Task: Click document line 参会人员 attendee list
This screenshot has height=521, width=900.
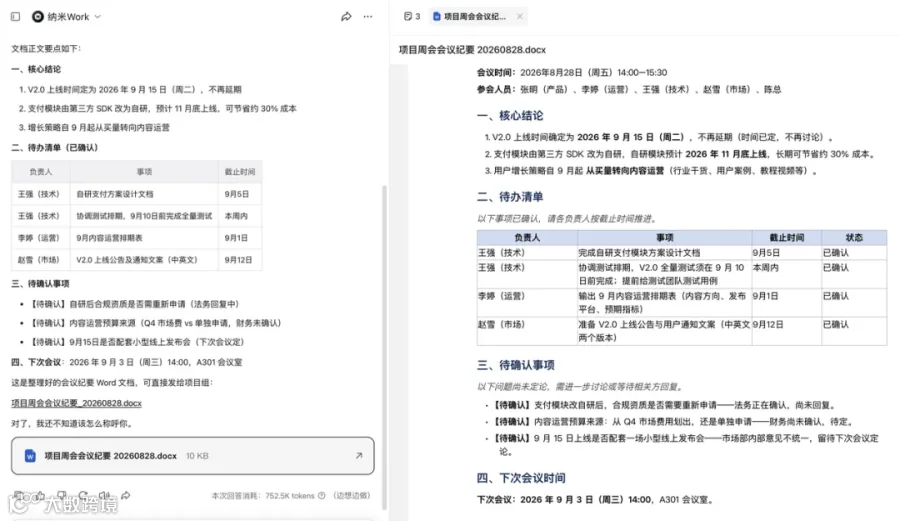Action: tap(629, 90)
